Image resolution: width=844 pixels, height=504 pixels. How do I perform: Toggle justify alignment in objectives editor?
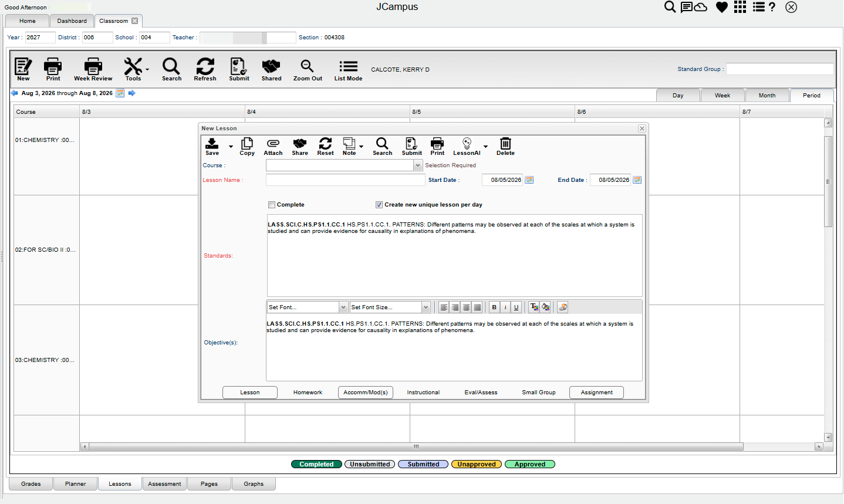point(477,307)
